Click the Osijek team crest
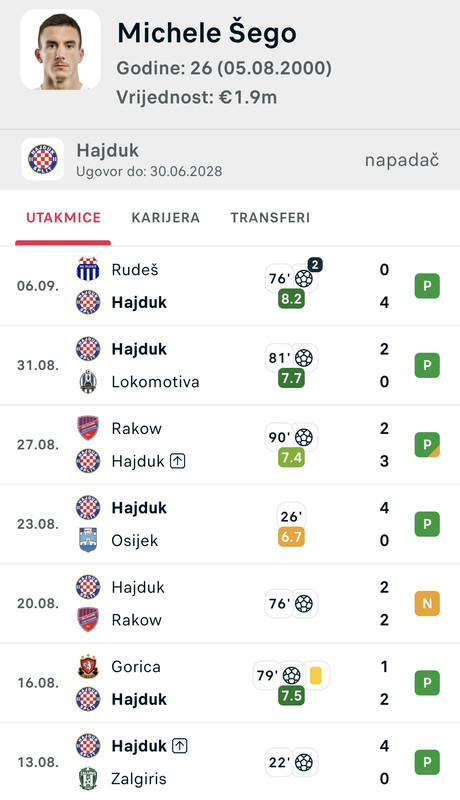 coord(88,540)
